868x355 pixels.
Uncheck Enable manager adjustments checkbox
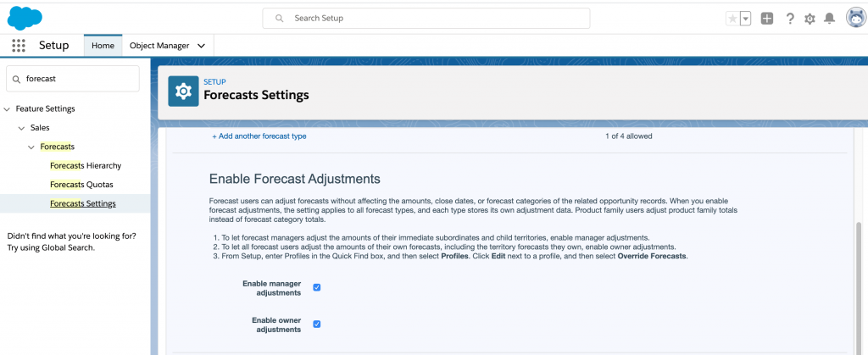point(317,287)
